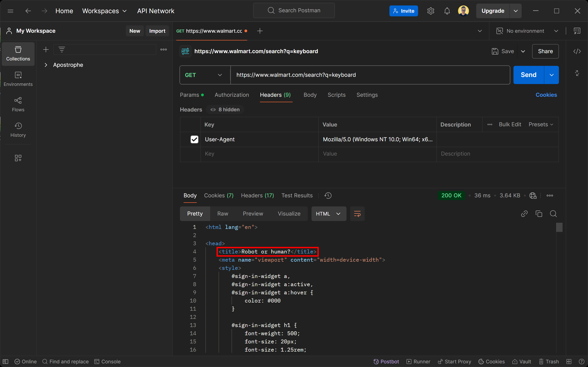This screenshot has width=588, height=367.
Task: Switch to the Authorization tab
Action: click(232, 95)
